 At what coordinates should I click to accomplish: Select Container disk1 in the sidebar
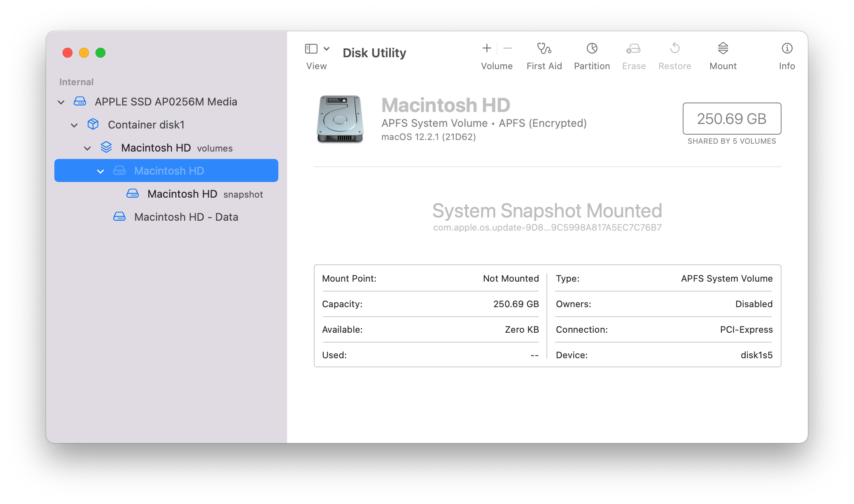[146, 125]
